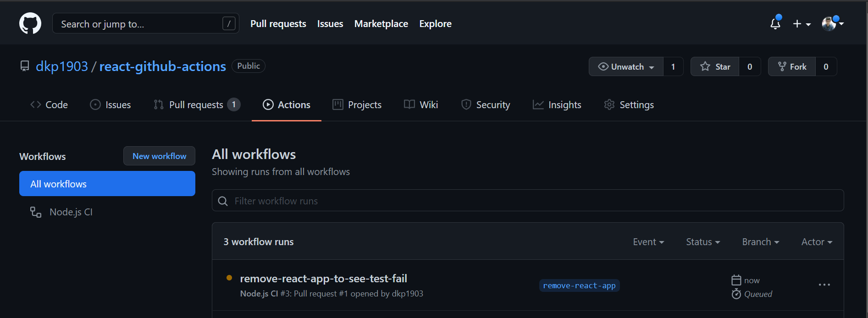
Task: Fork the repository
Action: pyautogui.click(x=792, y=66)
